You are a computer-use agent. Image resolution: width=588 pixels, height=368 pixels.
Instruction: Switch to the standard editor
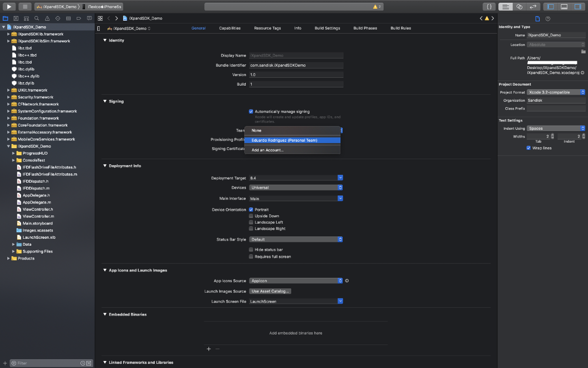[x=505, y=7]
